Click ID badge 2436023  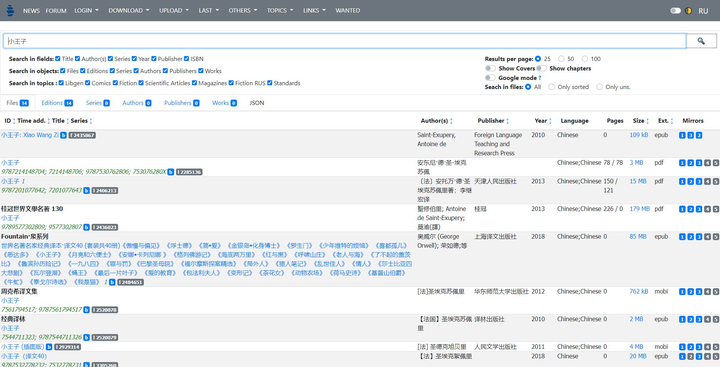point(105,227)
